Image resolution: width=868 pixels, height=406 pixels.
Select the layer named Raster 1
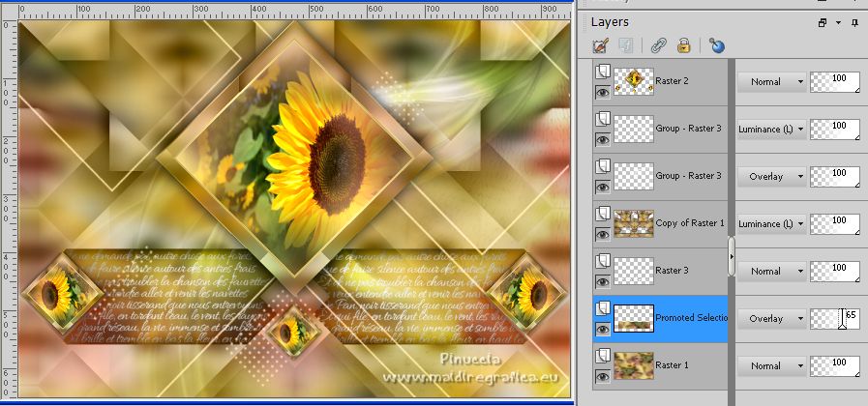(672, 365)
